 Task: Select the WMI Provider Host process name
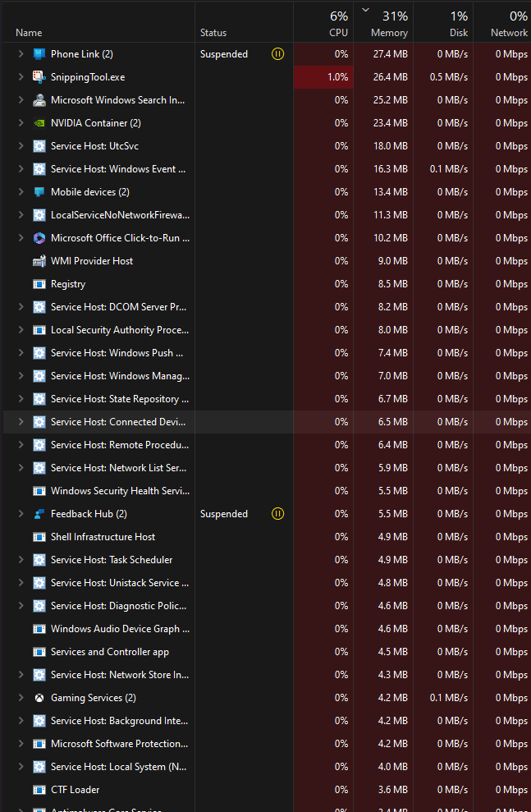click(x=92, y=261)
